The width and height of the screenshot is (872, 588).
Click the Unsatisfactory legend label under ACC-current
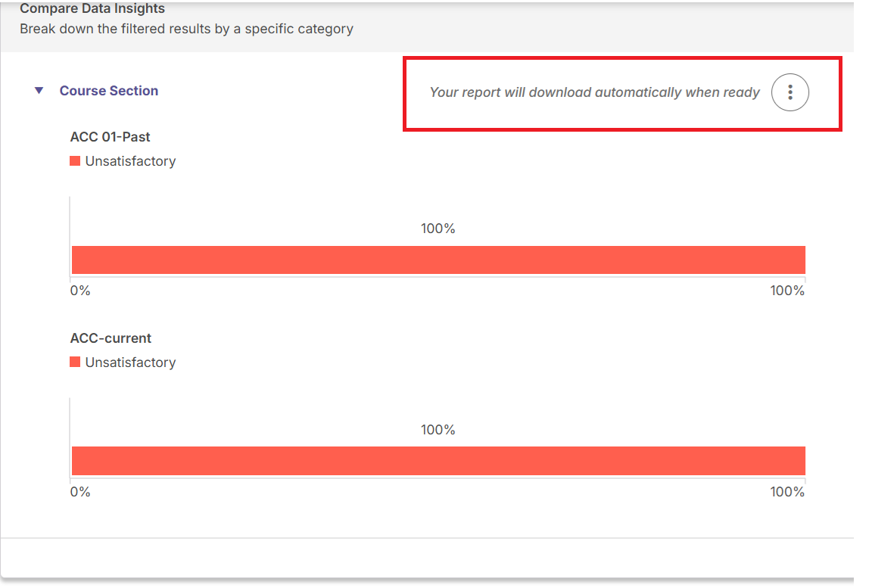(131, 362)
